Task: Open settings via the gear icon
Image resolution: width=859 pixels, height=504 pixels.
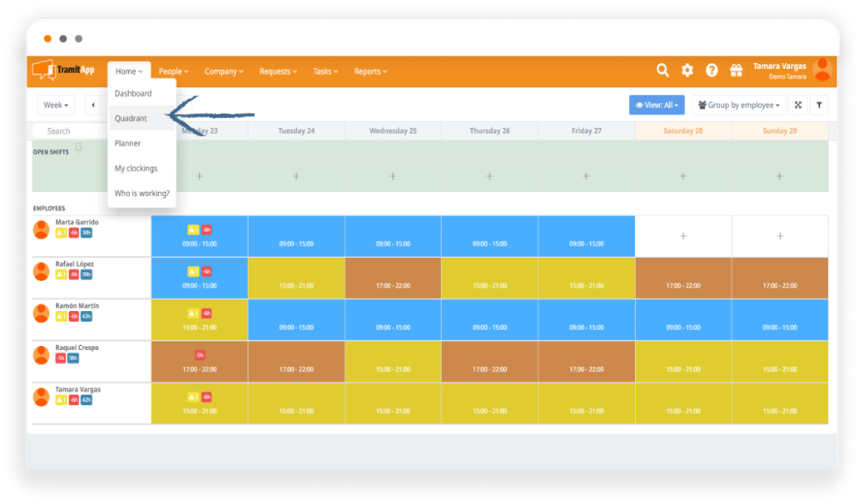Action: (687, 71)
